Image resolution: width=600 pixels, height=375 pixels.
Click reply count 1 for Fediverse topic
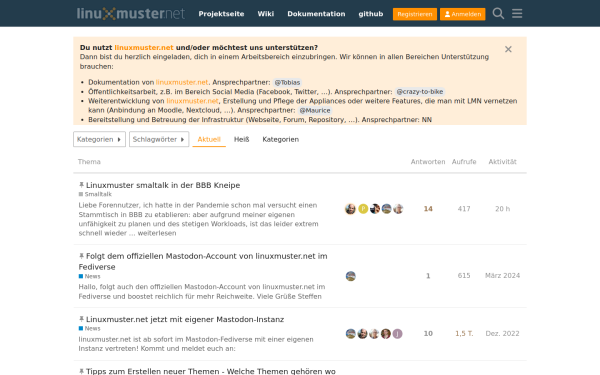428,276
